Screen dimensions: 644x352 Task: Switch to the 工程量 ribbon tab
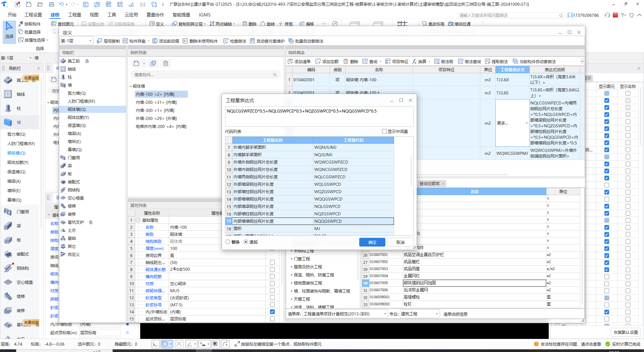pyautogui.click(x=74, y=15)
